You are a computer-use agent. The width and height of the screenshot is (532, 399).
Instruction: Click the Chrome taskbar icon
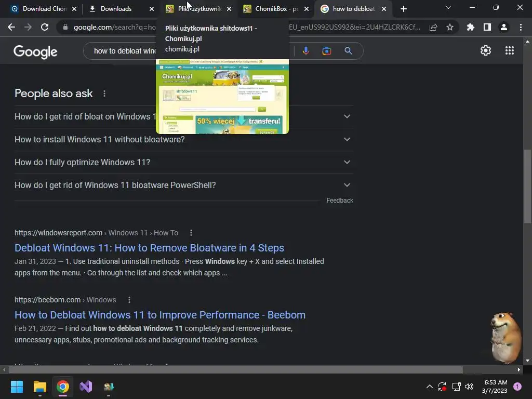click(63, 387)
